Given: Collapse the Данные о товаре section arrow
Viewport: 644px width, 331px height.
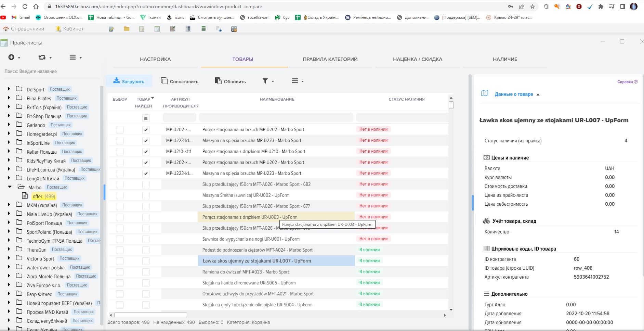Looking at the screenshot, I should point(538,94).
